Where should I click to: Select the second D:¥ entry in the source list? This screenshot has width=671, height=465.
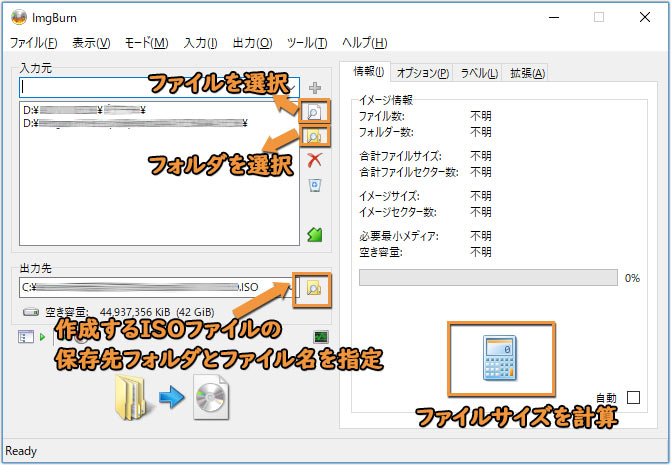point(135,124)
